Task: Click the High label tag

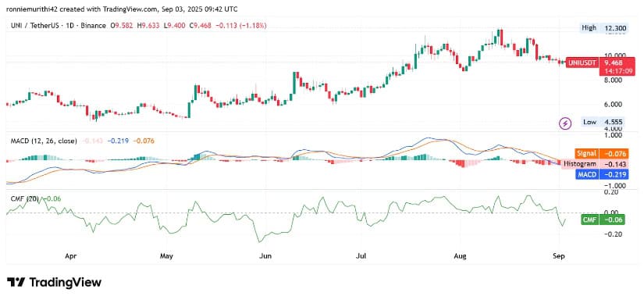Action: (588, 28)
